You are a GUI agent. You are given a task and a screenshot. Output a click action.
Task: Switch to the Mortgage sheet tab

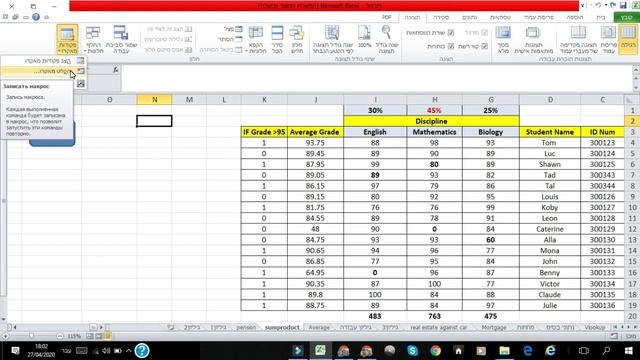tap(494, 327)
